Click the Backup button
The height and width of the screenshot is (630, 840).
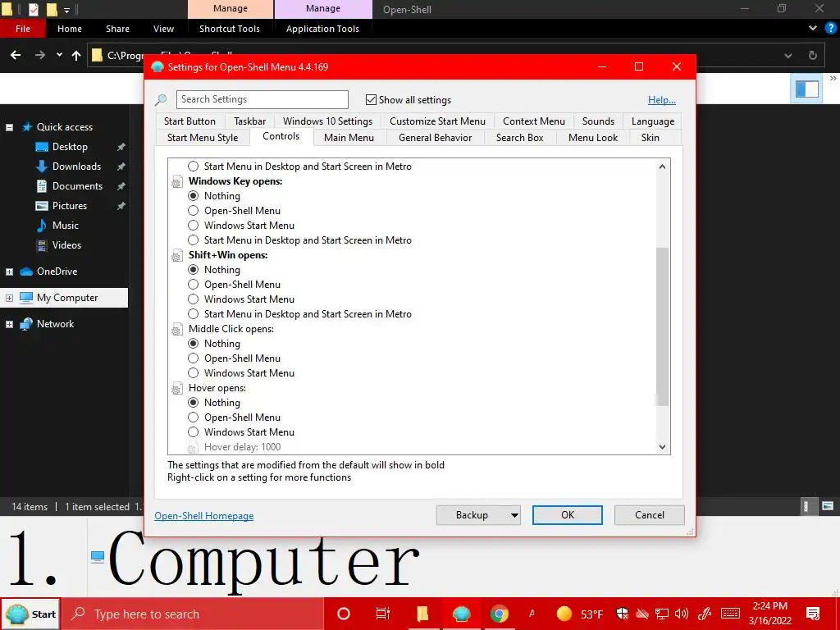(472, 515)
